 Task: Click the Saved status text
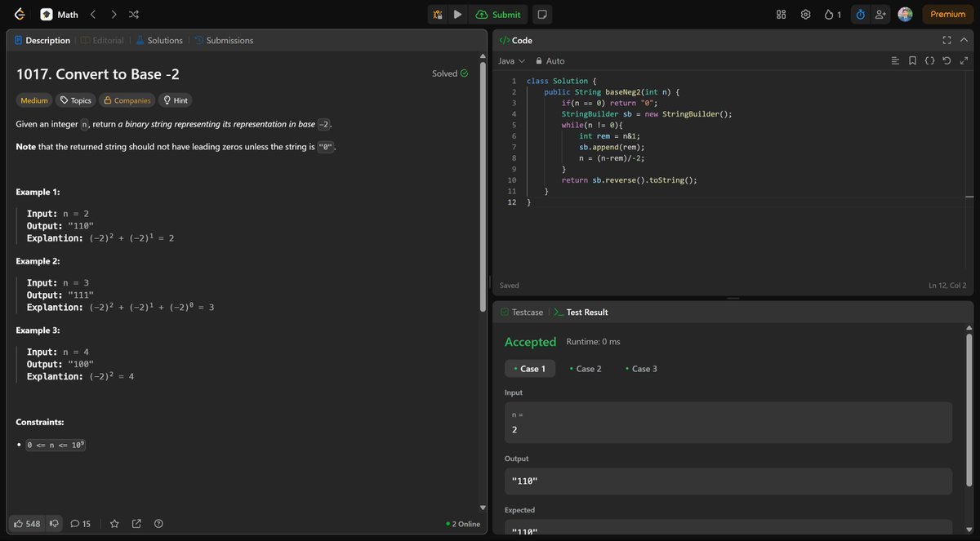pos(509,286)
